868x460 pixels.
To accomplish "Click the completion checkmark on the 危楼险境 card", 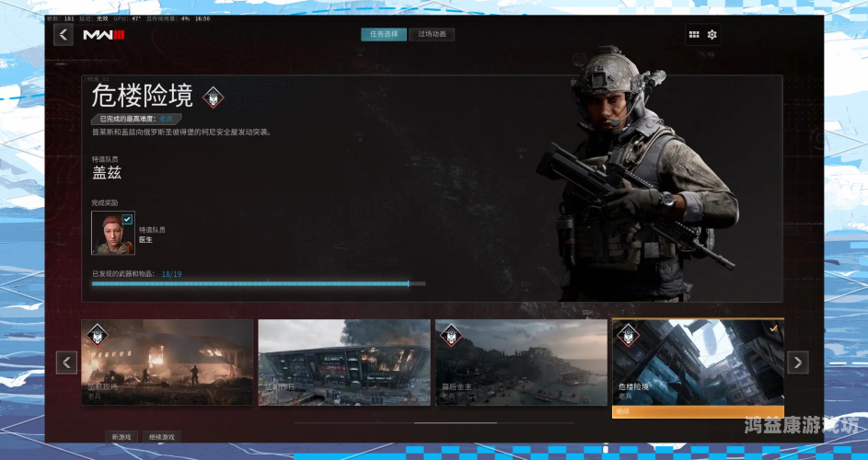I will coord(774,328).
